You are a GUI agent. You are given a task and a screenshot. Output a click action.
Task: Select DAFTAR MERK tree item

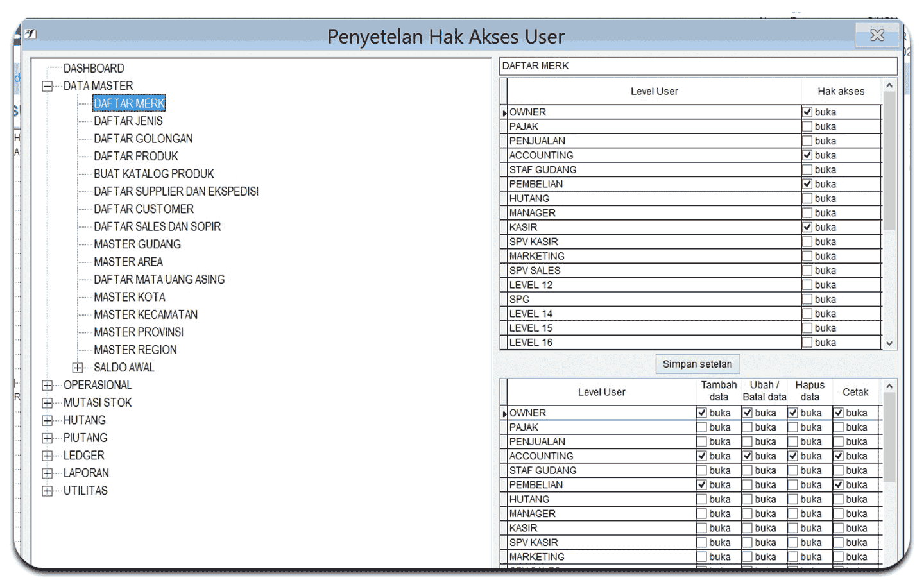click(x=129, y=103)
